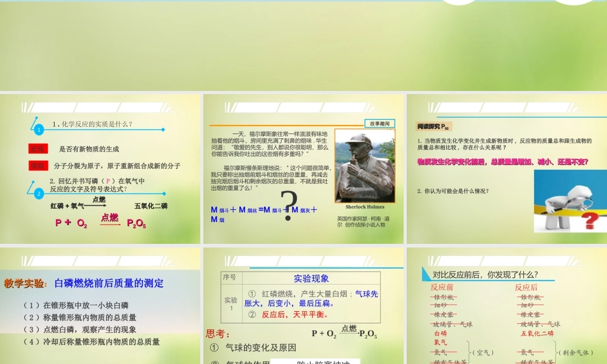Click the red 宏观 tag
Viewport: 607px width, 364px height.
(38, 149)
